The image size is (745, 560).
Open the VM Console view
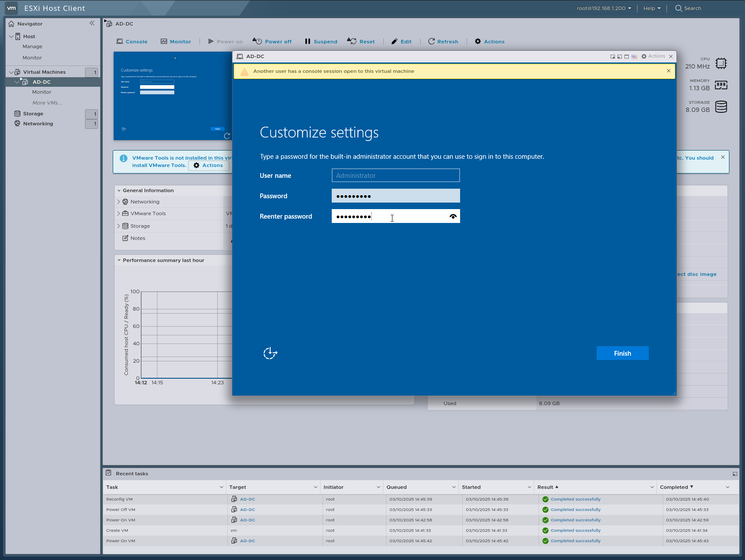click(x=132, y=41)
